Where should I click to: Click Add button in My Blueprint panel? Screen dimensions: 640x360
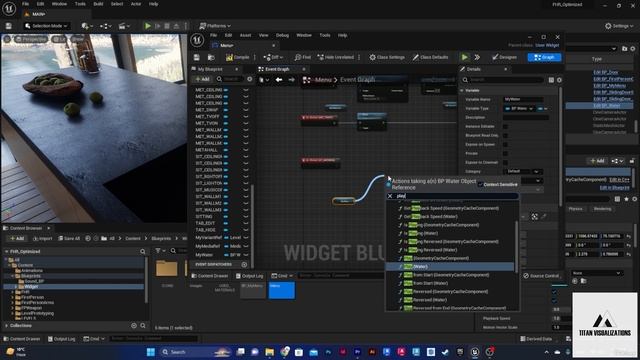pyautogui.click(x=202, y=79)
